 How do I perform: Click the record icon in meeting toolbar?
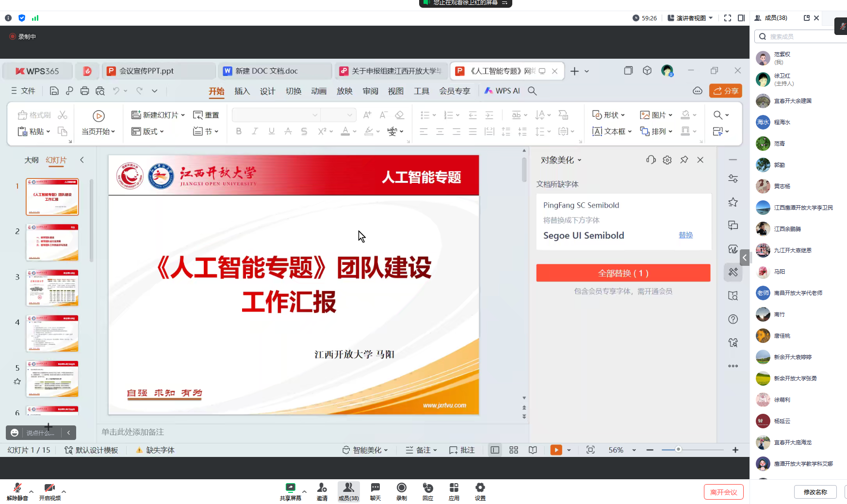coord(401,488)
